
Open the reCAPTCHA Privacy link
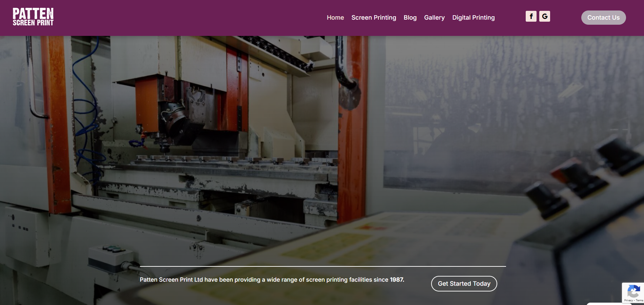[x=628, y=301]
